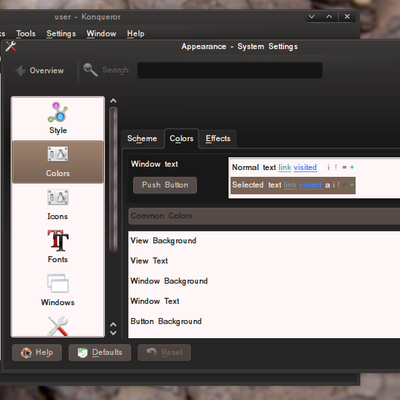Open the Fonts settings module
This screenshot has height=400, width=400.
(x=58, y=247)
